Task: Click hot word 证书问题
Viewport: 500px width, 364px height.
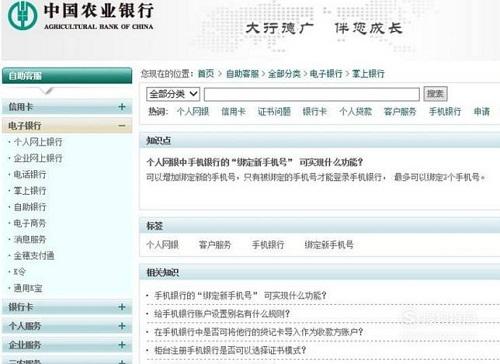Action: (x=274, y=111)
